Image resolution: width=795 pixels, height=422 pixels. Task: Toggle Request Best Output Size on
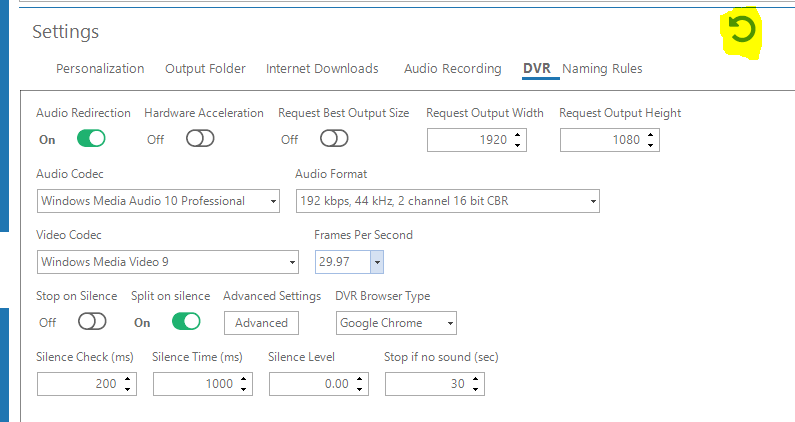pos(334,138)
